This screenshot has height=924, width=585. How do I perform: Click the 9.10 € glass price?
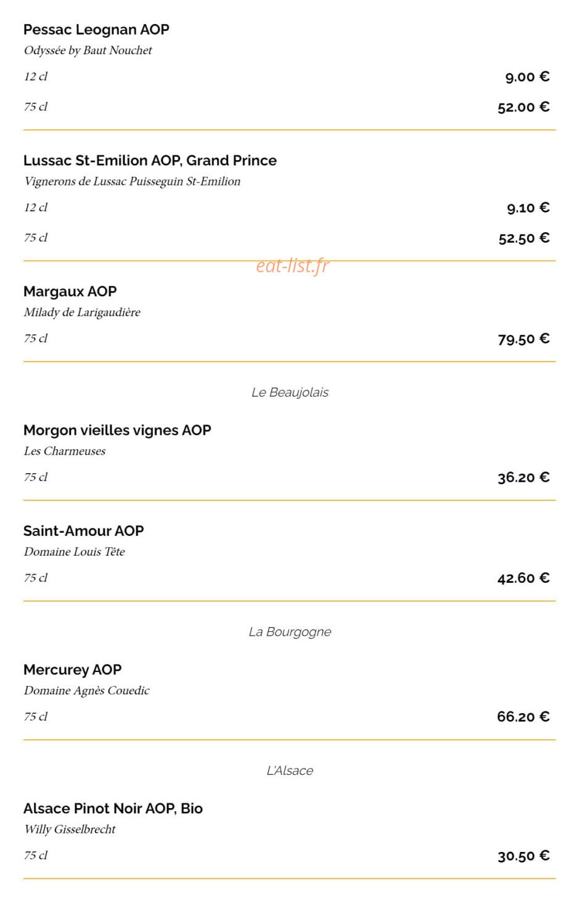click(528, 208)
